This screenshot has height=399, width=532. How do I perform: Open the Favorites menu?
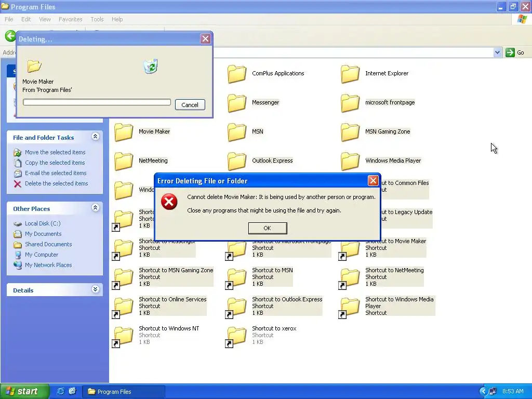point(70,19)
